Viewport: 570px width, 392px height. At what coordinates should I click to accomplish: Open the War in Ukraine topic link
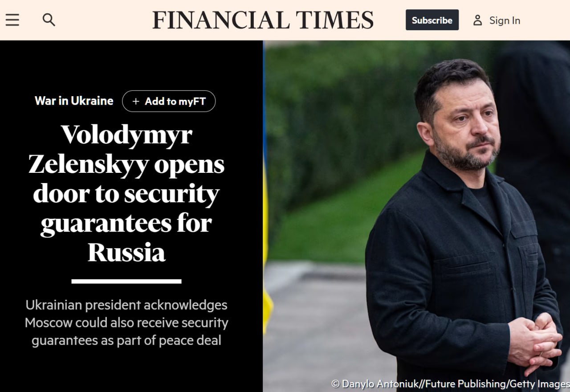point(74,101)
